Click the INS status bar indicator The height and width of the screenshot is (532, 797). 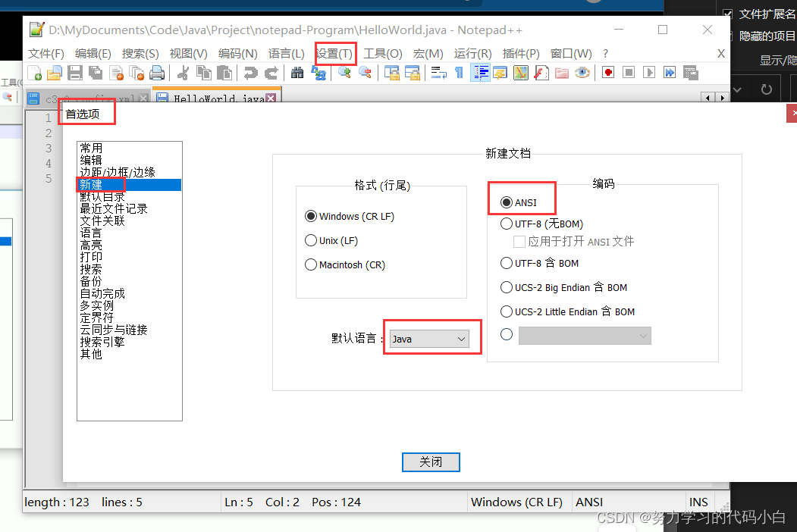pos(698,502)
